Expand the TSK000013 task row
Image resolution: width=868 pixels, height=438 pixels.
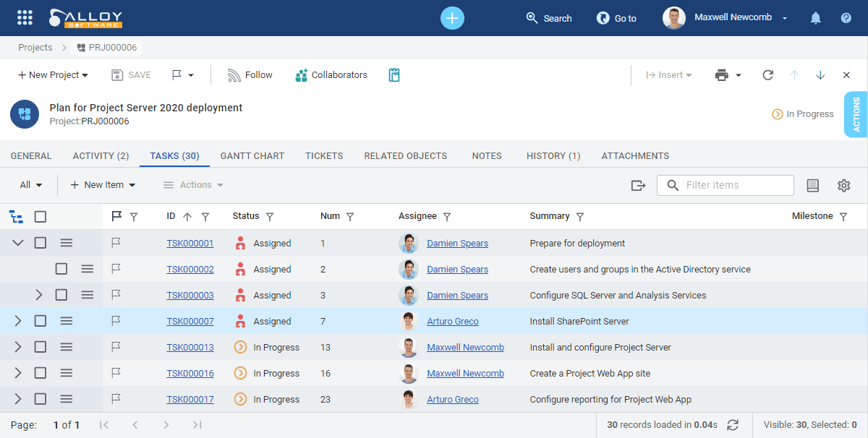(x=18, y=347)
